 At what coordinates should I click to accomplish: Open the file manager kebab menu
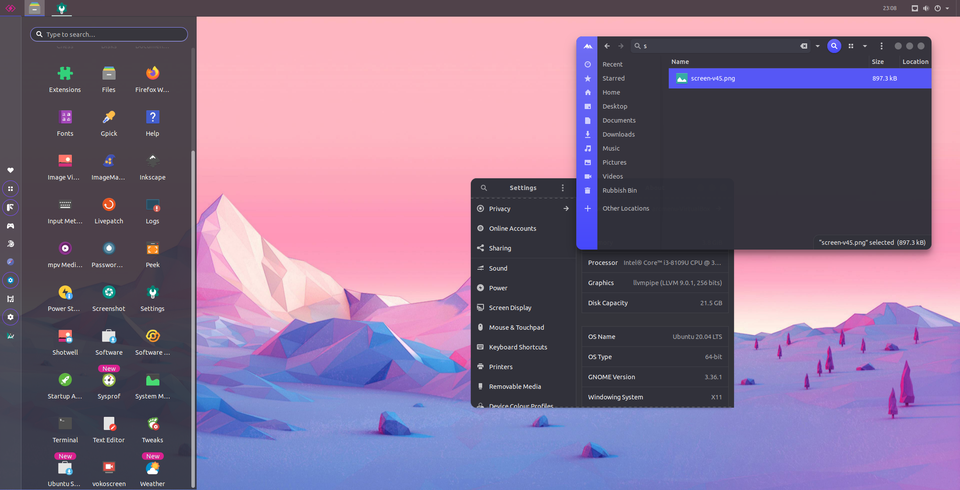tap(882, 46)
